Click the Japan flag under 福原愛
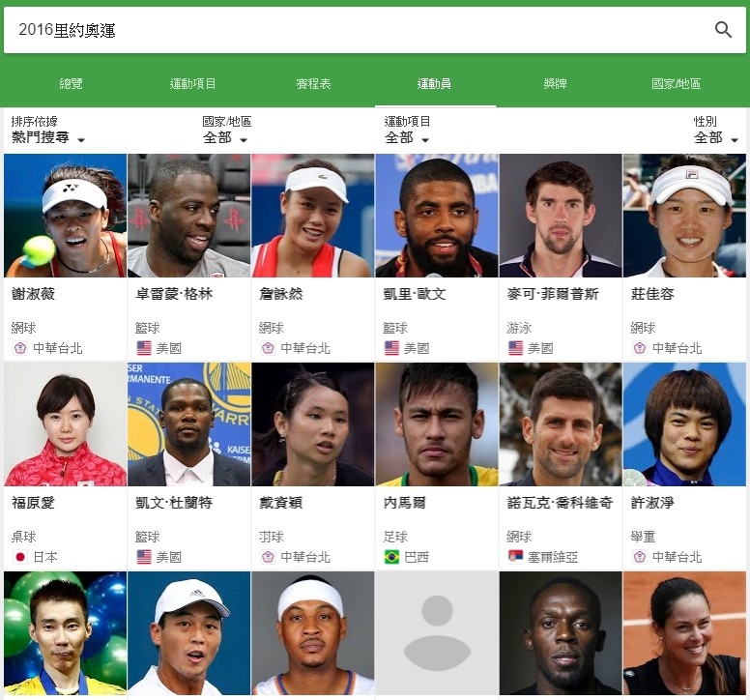 tap(20, 557)
